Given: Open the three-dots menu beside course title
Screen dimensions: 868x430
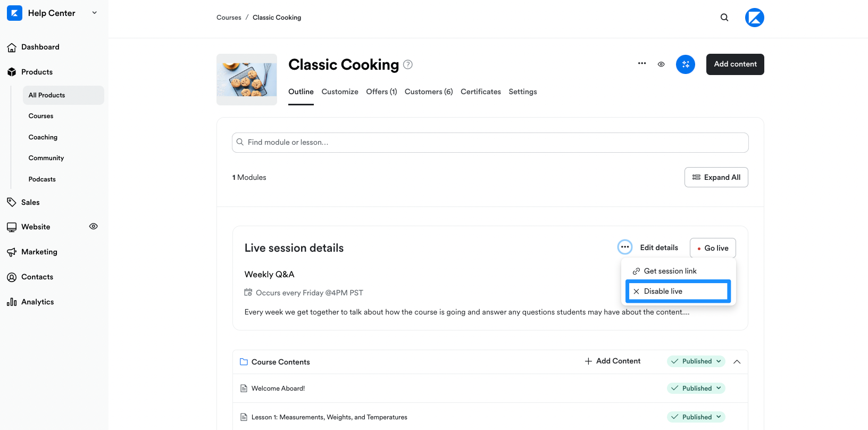Looking at the screenshot, I should click(x=642, y=63).
